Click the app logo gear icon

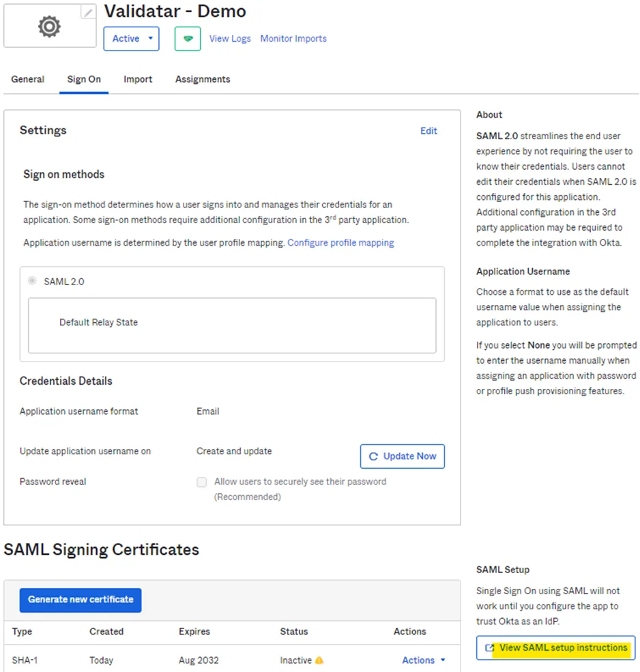tap(49, 27)
